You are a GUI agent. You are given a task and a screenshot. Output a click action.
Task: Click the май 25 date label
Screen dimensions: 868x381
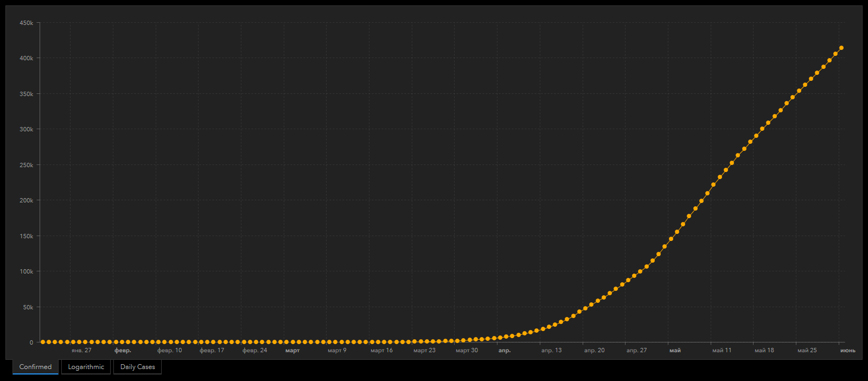click(807, 351)
